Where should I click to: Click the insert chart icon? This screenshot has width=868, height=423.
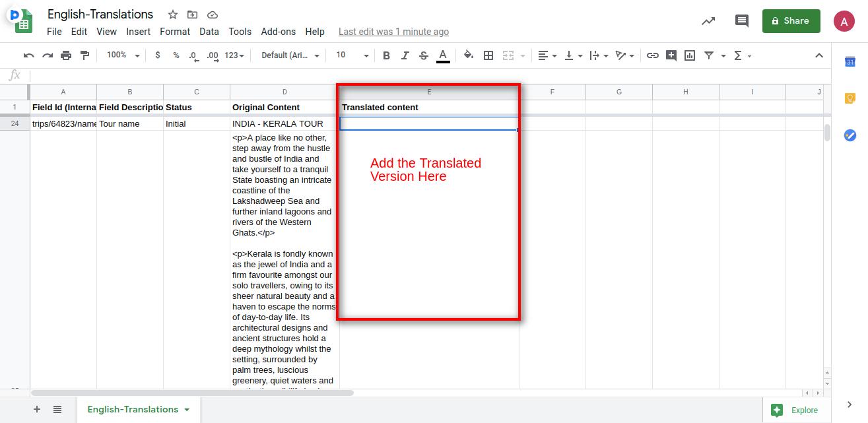(690, 55)
